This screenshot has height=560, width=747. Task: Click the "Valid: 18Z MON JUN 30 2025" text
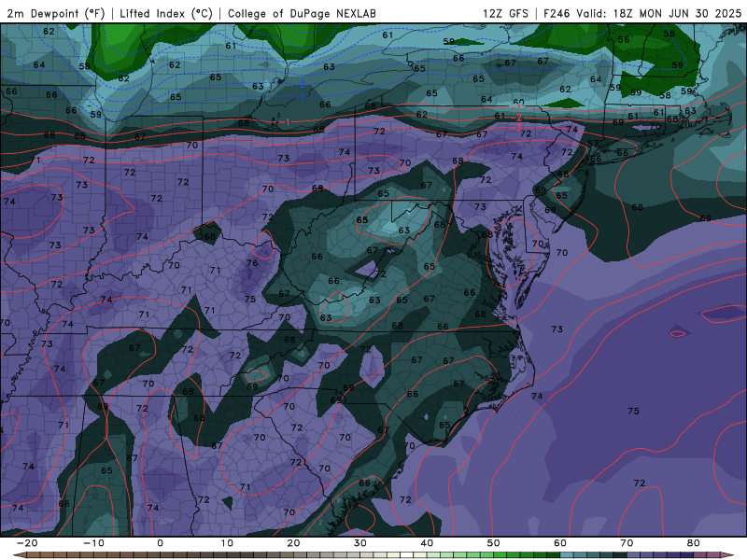click(x=659, y=13)
